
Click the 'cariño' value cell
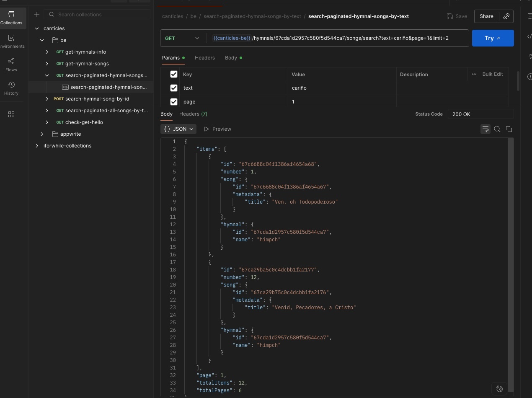tap(342, 88)
